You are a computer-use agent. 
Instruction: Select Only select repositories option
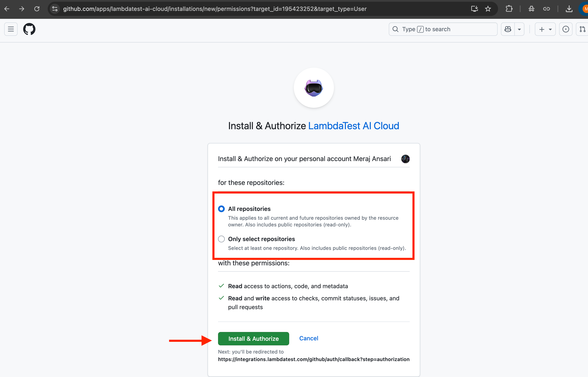[221, 239]
